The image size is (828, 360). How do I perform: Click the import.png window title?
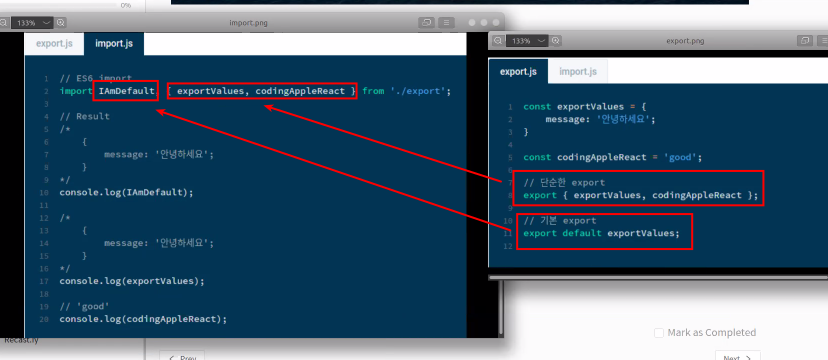pyautogui.click(x=248, y=23)
